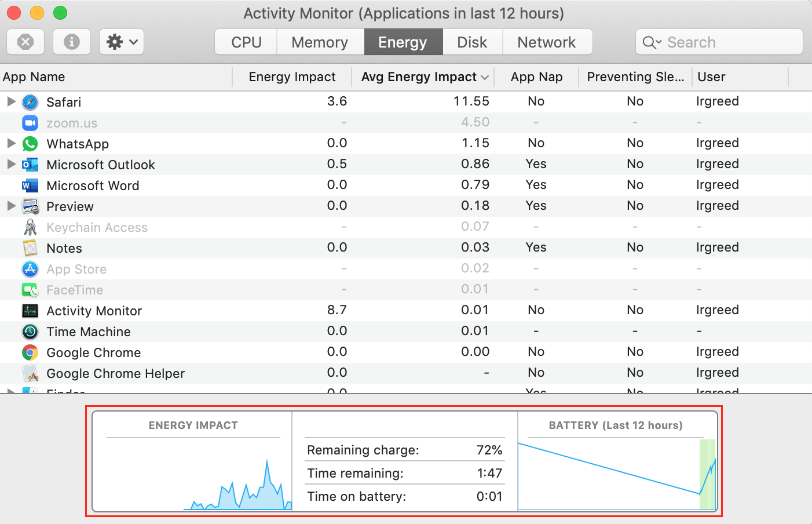Click Safari's 11.55 average energy value
The width and height of the screenshot is (812, 524).
471,101
